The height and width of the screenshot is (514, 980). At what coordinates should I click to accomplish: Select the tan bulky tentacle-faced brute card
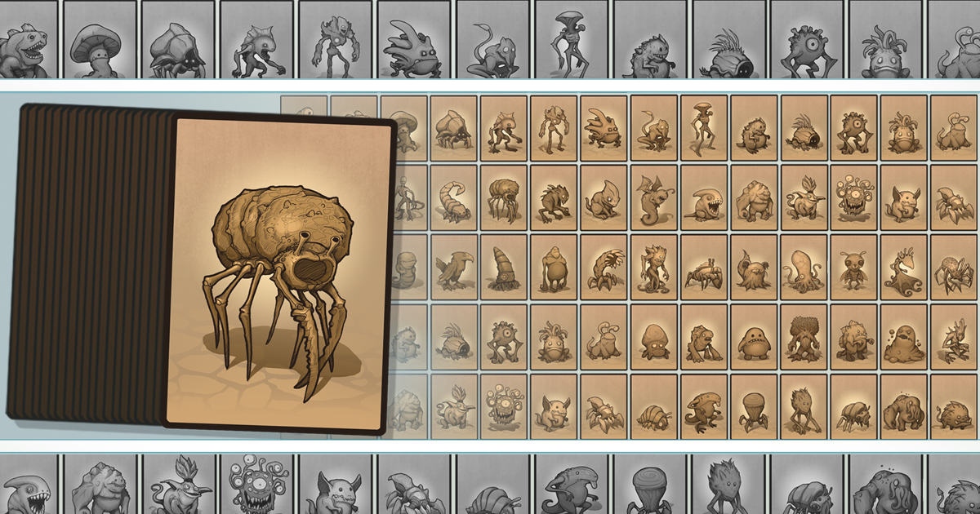coord(904,406)
